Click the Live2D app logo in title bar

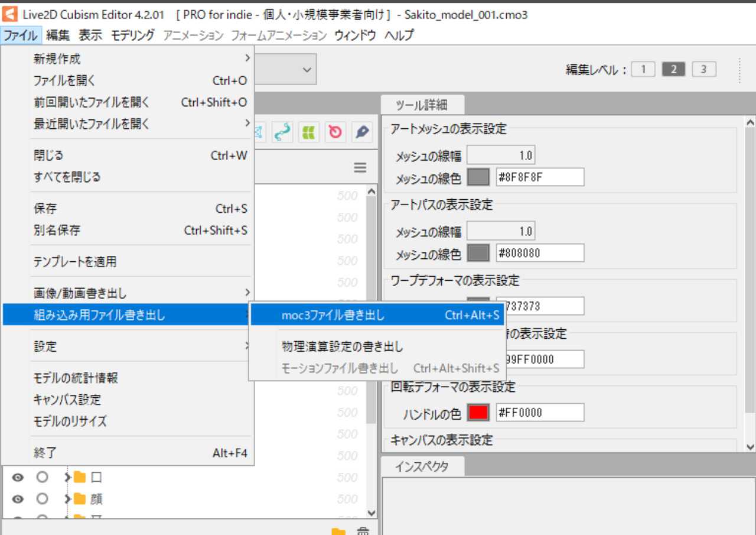[9, 14]
